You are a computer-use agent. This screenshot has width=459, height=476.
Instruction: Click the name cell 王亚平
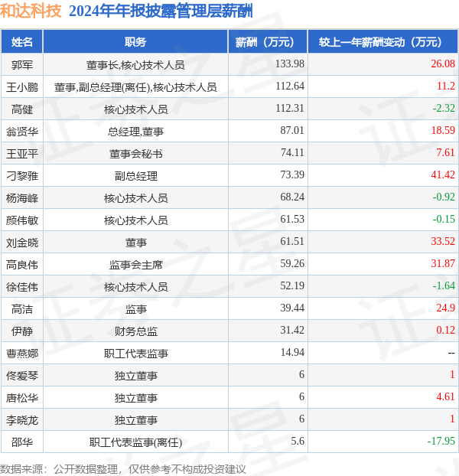[22, 154]
